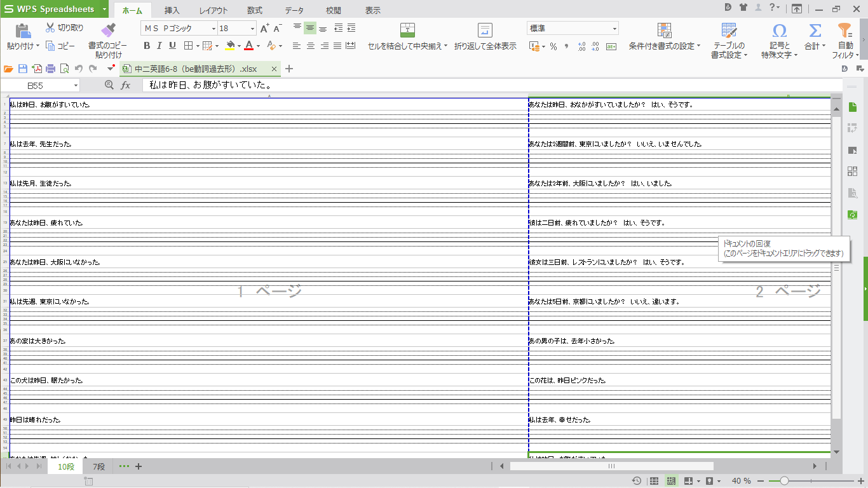Toggle italic formatting

(159, 46)
